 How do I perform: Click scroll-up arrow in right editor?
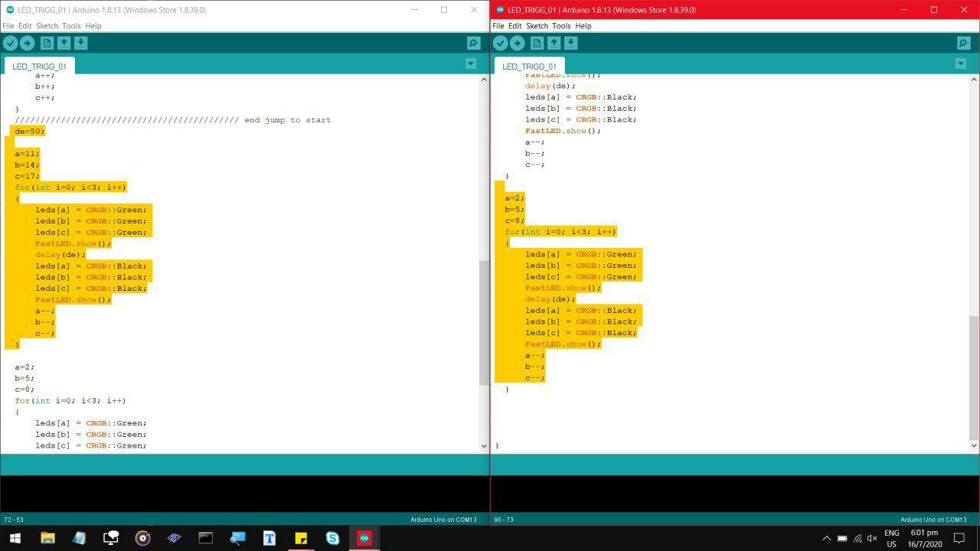tap(974, 80)
